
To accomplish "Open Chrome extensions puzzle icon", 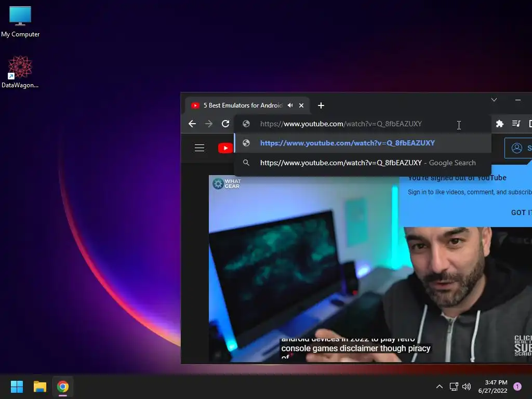I will coord(499,124).
